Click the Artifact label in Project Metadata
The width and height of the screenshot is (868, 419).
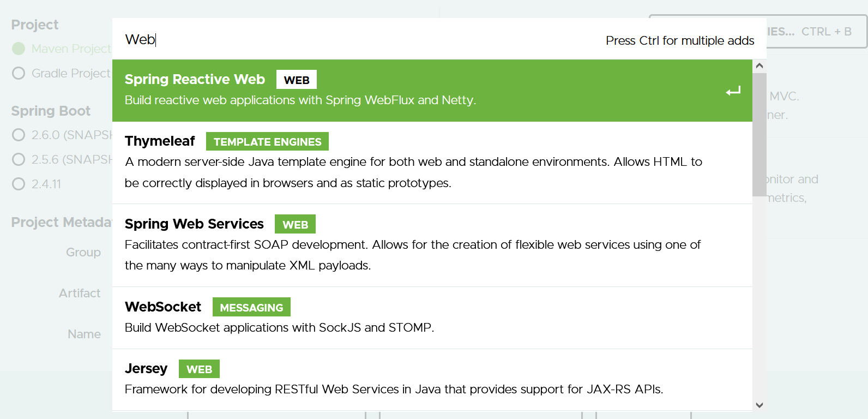[80, 293]
